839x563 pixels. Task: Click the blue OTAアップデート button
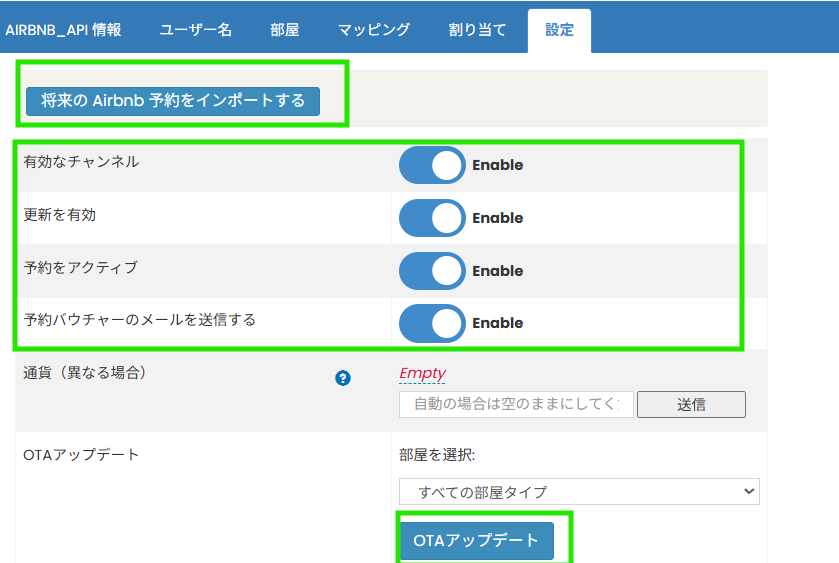point(476,540)
